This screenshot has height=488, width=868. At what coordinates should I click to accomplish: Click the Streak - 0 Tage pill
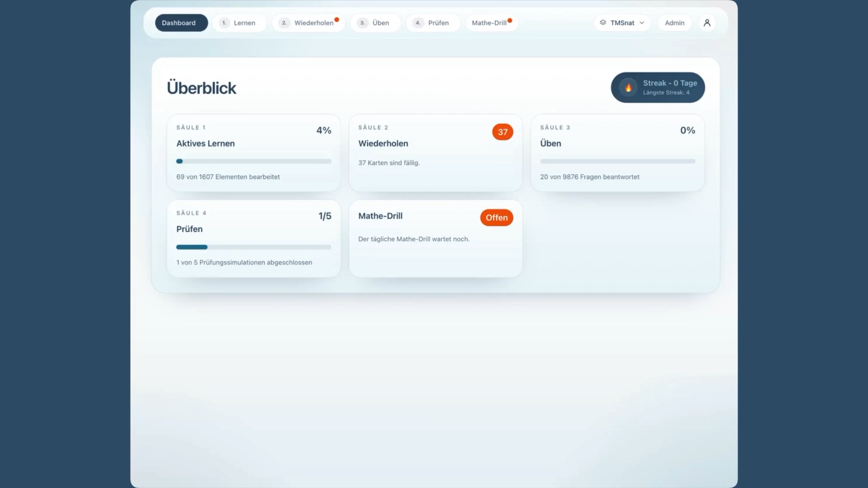pyautogui.click(x=658, y=87)
